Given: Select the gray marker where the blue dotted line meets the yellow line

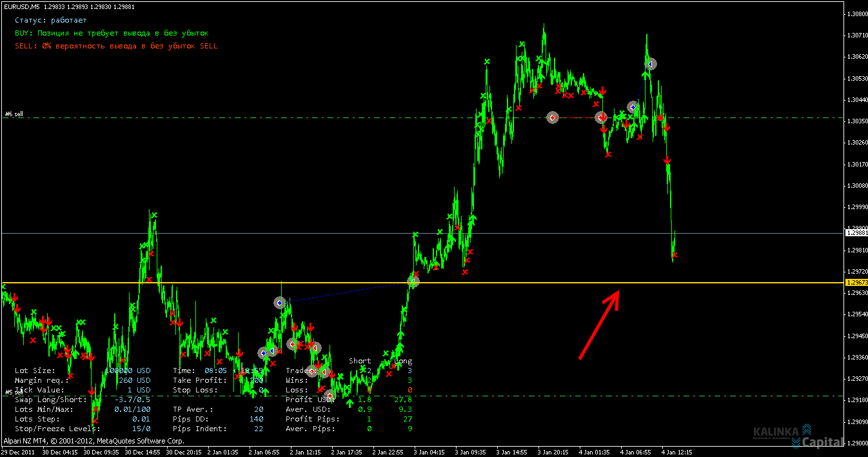Looking at the screenshot, I should (x=413, y=281).
